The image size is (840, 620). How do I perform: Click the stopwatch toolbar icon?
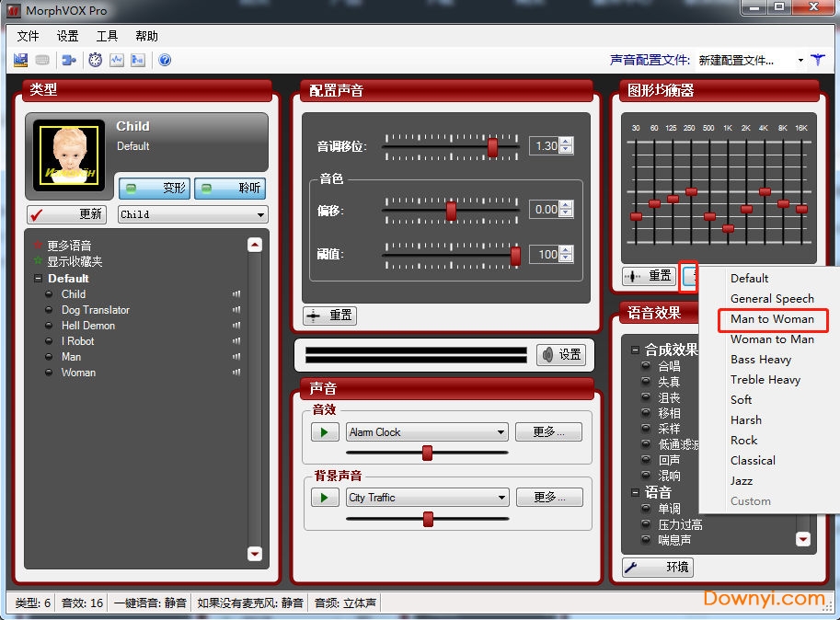(x=96, y=60)
